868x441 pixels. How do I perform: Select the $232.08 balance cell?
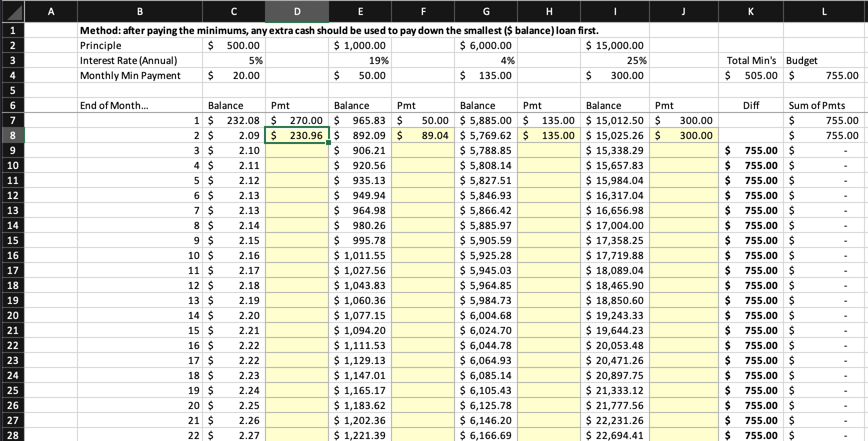click(234, 120)
